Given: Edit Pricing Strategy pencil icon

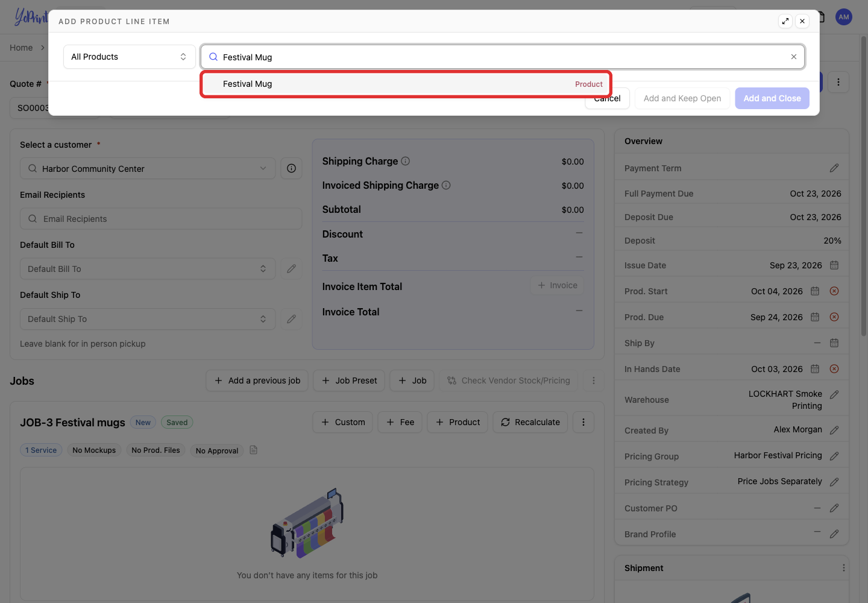Looking at the screenshot, I should (834, 482).
